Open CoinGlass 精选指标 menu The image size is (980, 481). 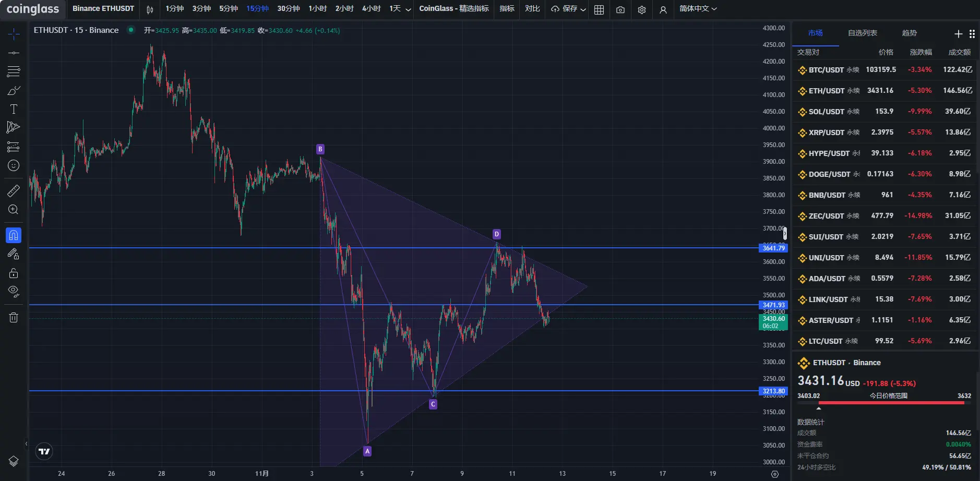pos(454,9)
